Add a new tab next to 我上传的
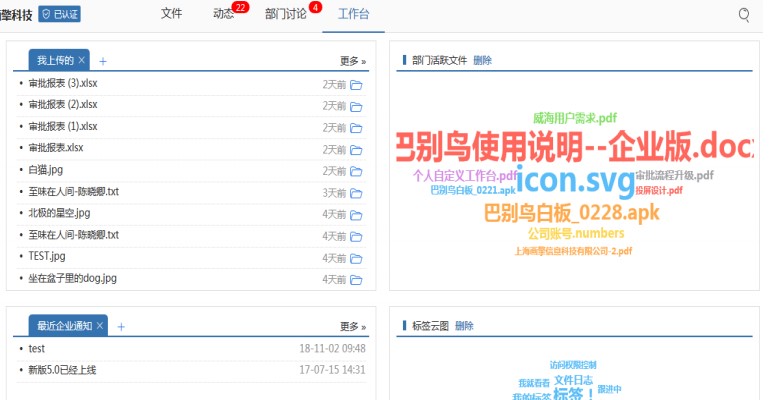The image size is (769, 400). click(x=103, y=61)
